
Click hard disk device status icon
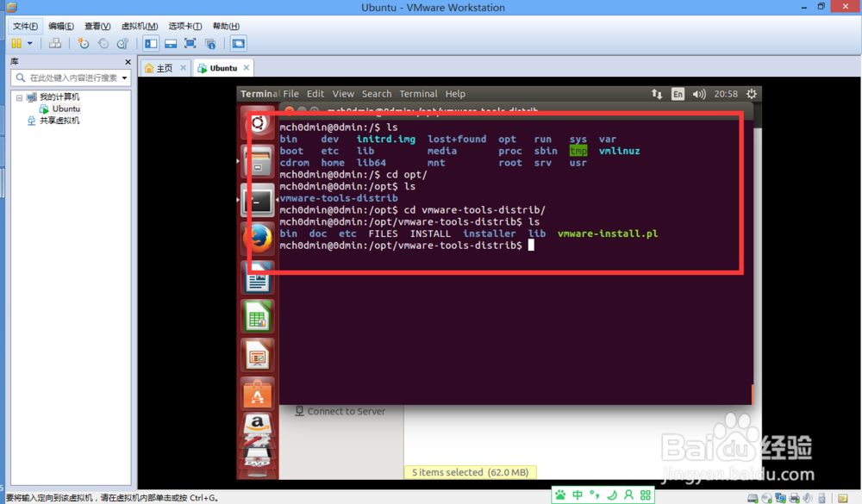(x=753, y=498)
